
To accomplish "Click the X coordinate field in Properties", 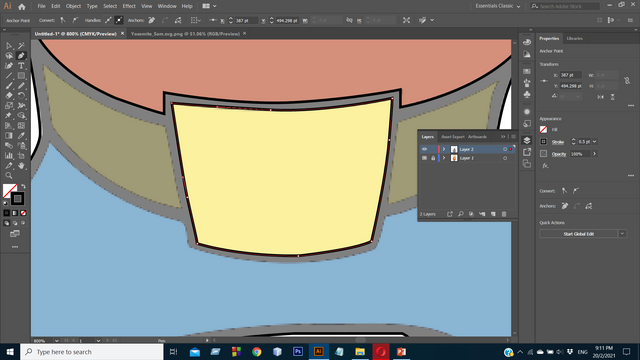I will [x=570, y=75].
